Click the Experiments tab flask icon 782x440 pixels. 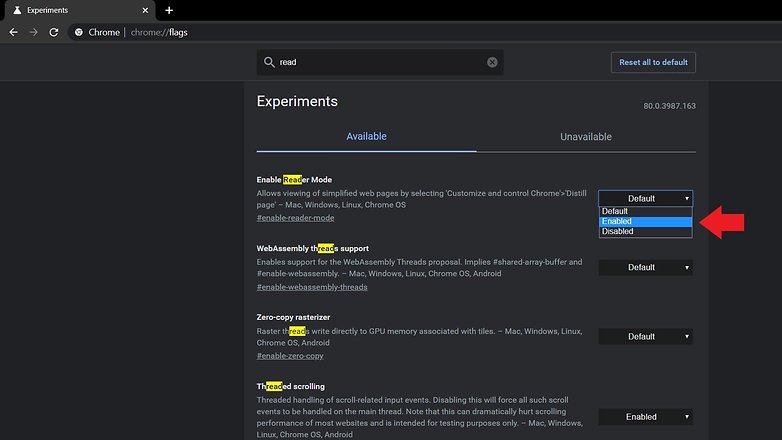17,10
